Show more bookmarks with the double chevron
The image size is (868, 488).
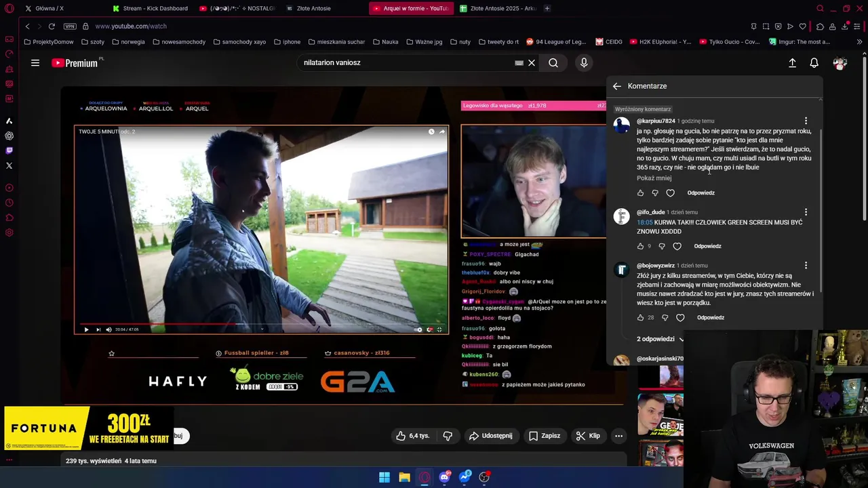point(860,41)
